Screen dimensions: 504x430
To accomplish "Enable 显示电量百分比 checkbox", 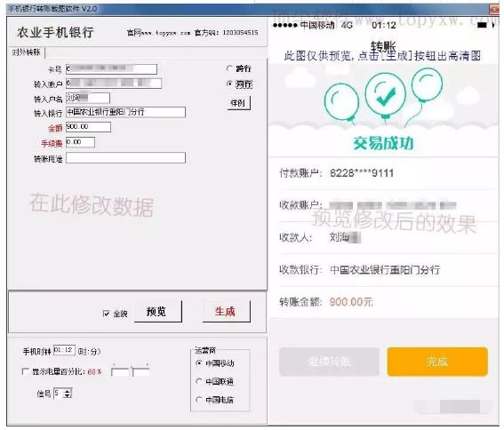I will pyautogui.click(x=25, y=371).
